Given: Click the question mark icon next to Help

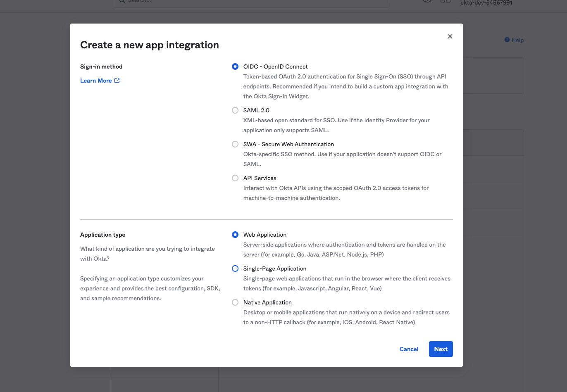Looking at the screenshot, I should (x=507, y=40).
